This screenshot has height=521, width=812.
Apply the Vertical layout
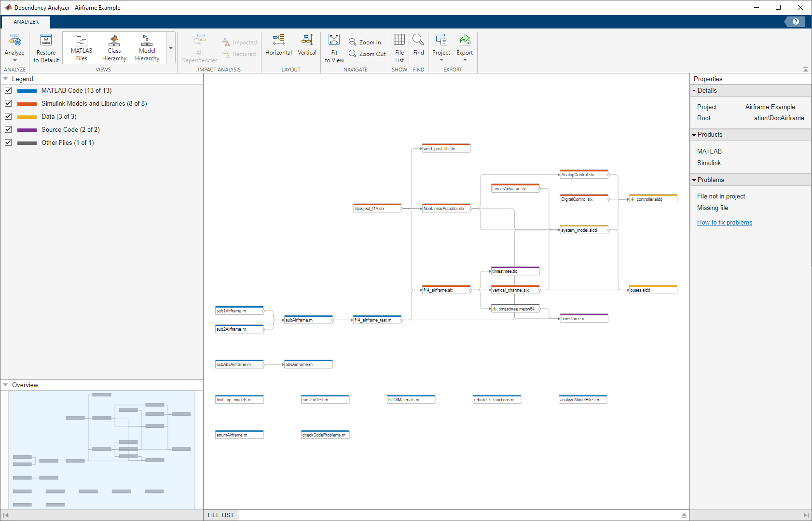click(307, 47)
